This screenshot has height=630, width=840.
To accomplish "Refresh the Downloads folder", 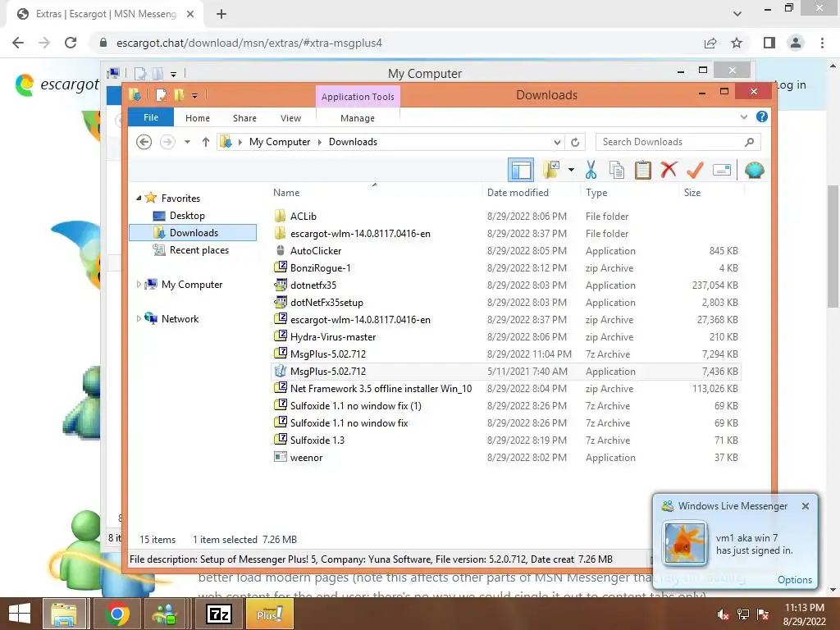I will tap(575, 142).
